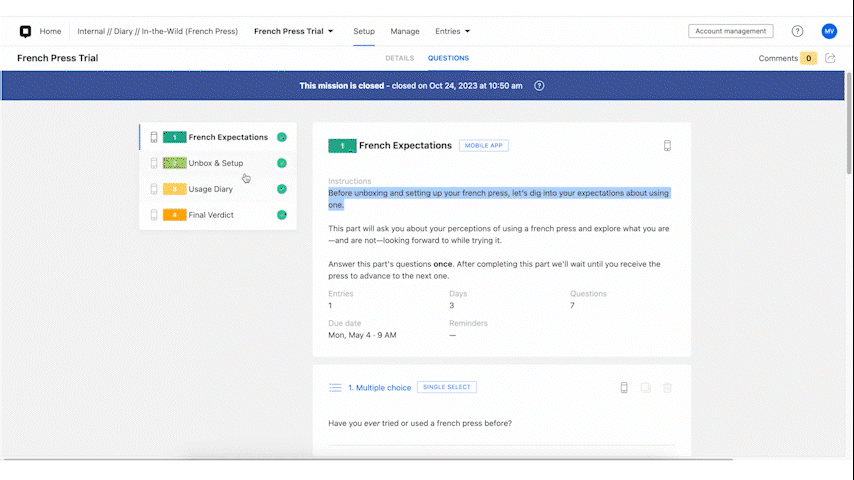Click the trash icon on Multiple choice question
854x480 pixels.
pos(667,388)
